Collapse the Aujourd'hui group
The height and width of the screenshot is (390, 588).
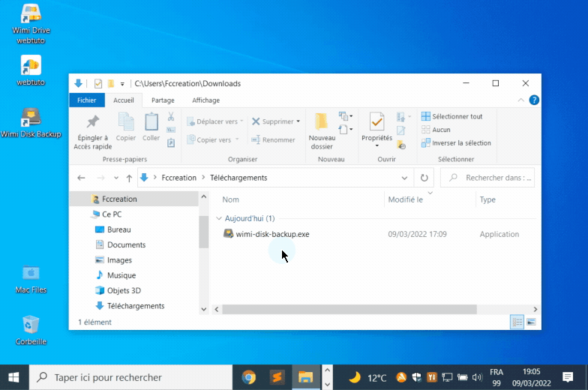[x=219, y=218]
